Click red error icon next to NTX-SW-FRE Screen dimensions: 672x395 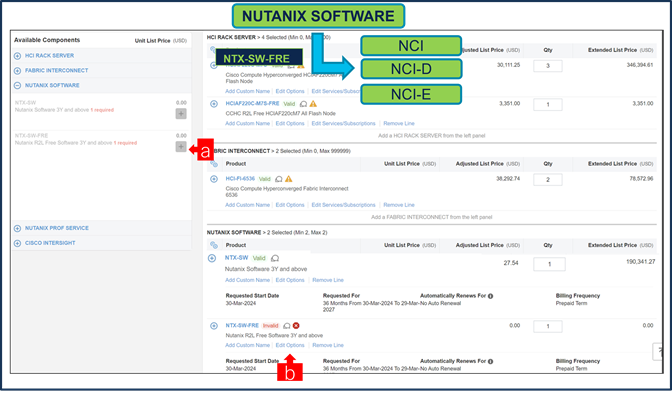pyautogui.click(x=296, y=326)
